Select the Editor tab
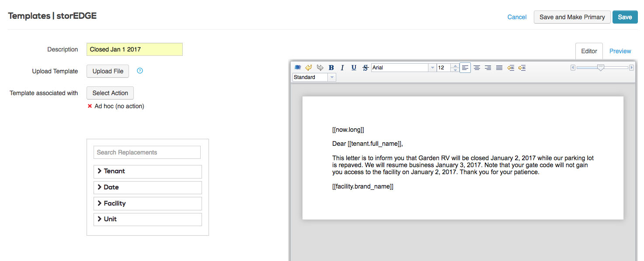Screen dimensions: 644x261 (589, 51)
